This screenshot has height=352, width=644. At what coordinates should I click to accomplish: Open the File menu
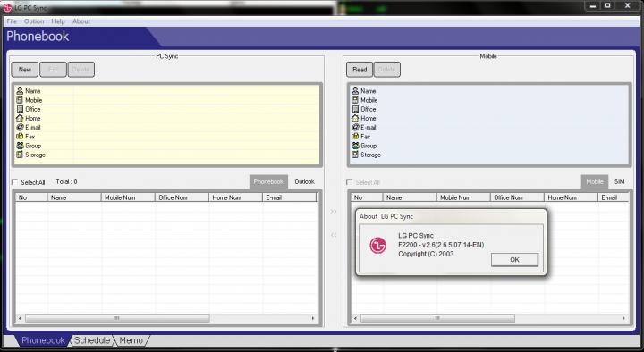[x=12, y=21]
